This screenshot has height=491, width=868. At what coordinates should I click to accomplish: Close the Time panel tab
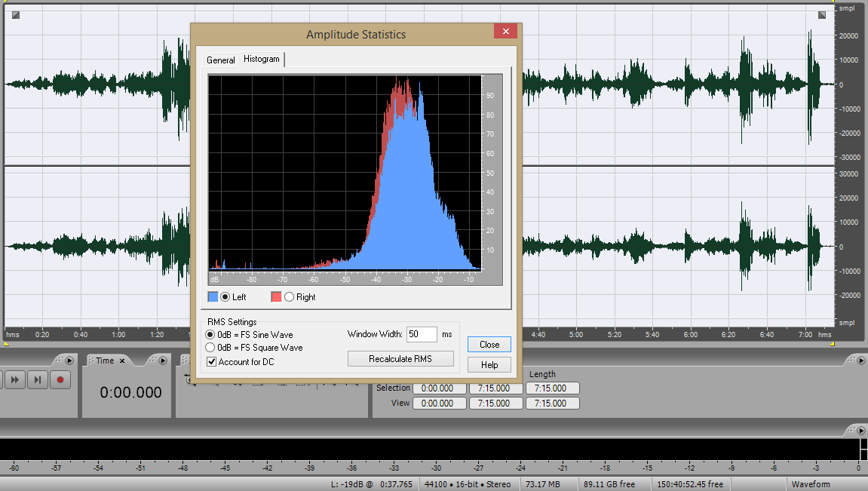(x=122, y=361)
